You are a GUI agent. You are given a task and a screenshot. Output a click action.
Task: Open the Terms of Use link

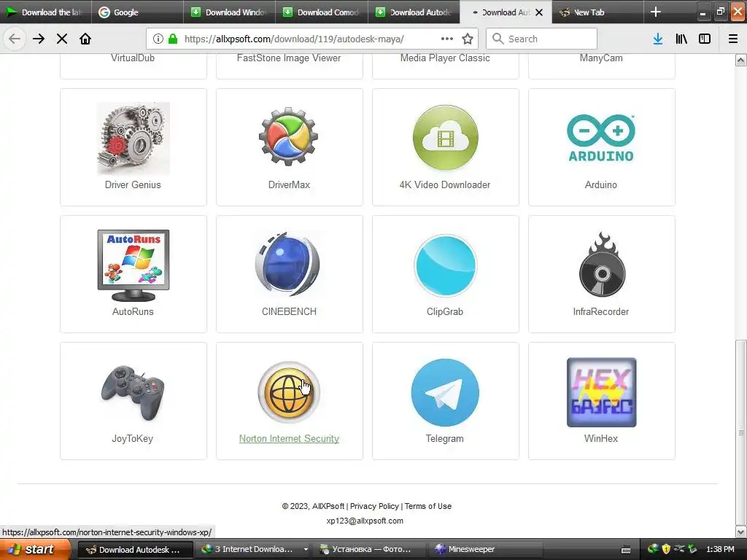point(428,506)
